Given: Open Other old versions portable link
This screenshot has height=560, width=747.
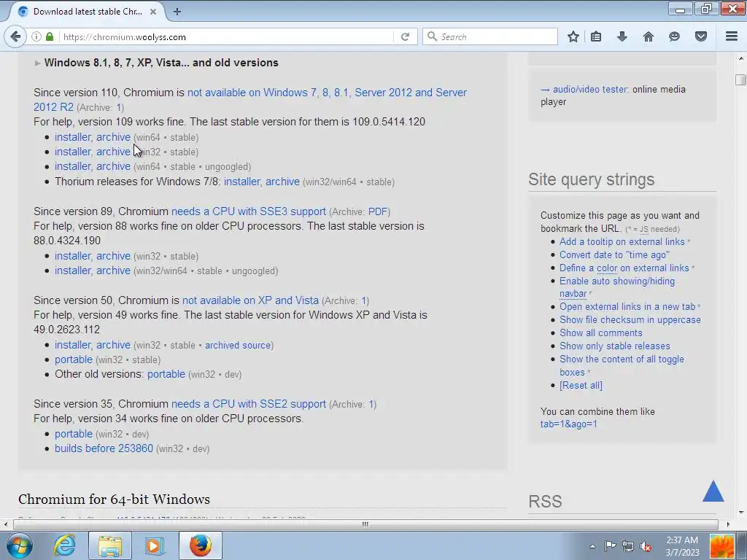Looking at the screenshot, I should click(x=166, y=374).
